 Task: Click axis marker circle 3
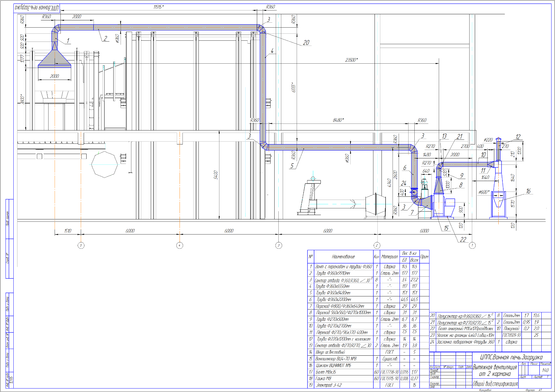(x=279, y=245)
